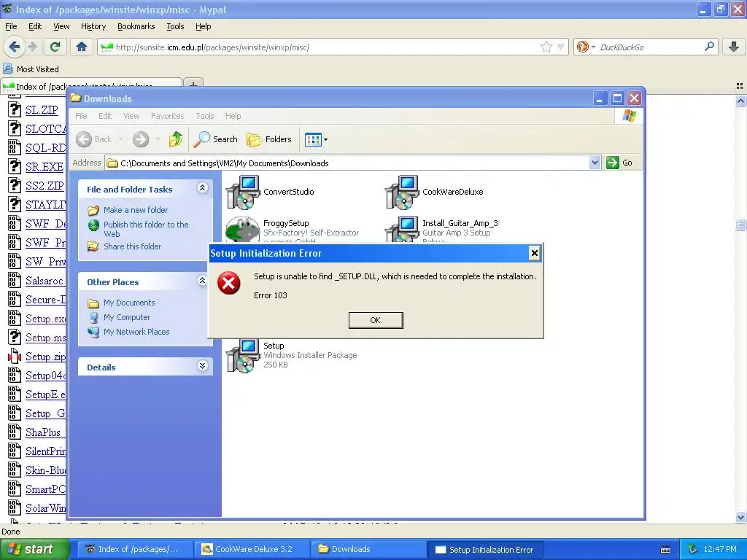Click the SS2.ZIP link
Screen dimensions: 747x560
(44, 186)
